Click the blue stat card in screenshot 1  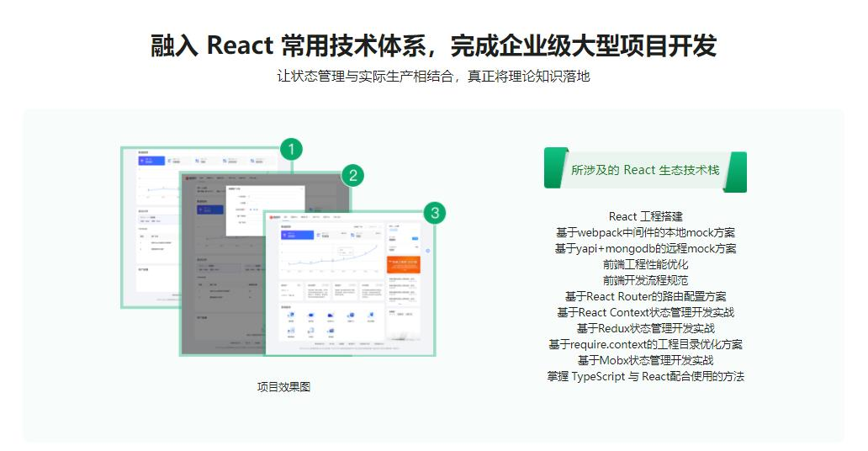pos(152,160)
